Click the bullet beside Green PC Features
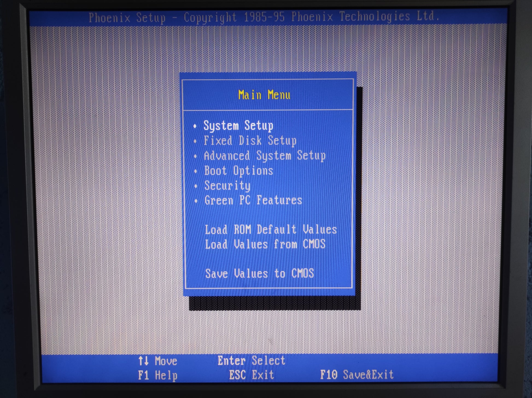Image resolution: width=532 pixels, height=398 pixels. tap(196, 201)
